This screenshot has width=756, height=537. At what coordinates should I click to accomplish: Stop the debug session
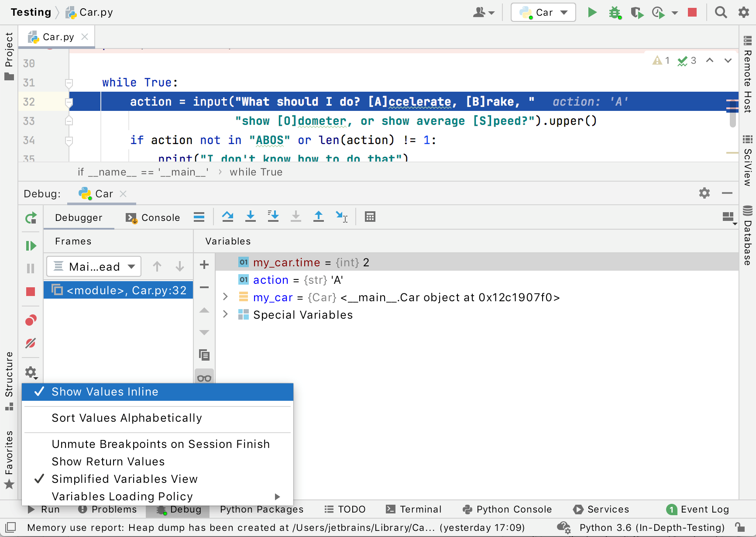(x=31, y=290)
